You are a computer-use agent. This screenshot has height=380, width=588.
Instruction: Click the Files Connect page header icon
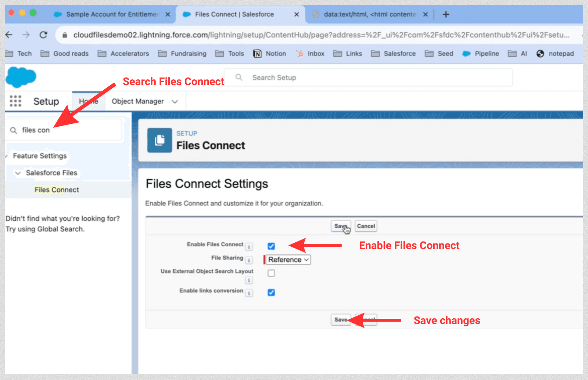click(159, 140)
